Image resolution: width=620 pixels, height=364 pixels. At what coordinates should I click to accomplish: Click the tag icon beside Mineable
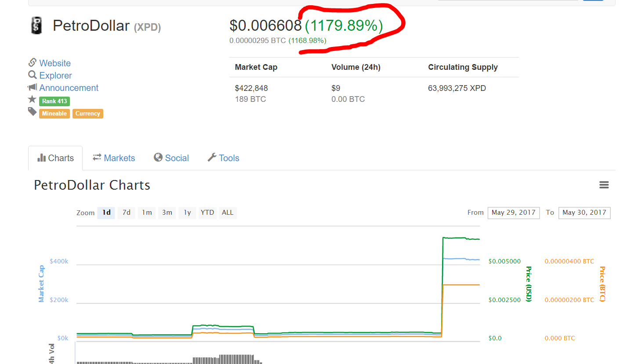click(32, 112)
